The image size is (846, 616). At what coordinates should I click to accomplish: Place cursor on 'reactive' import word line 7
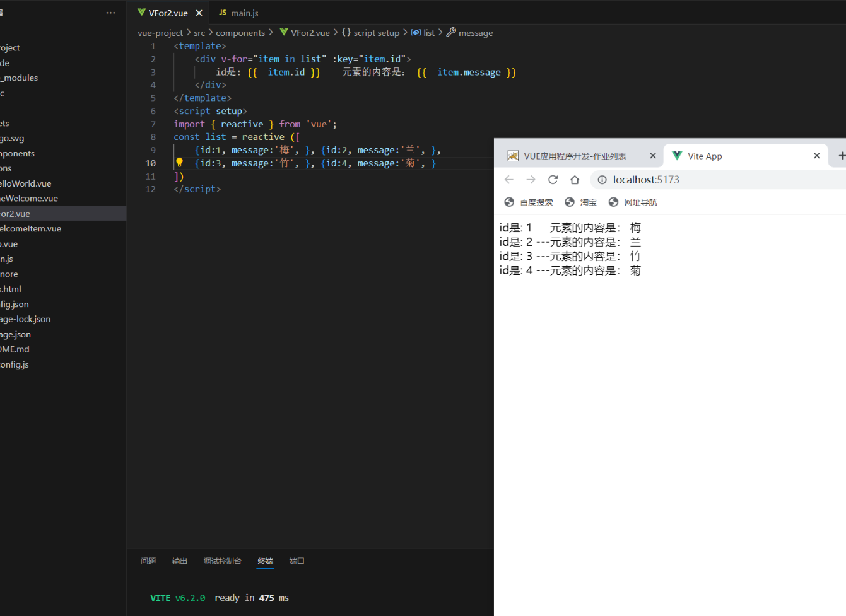pos(242,124)
